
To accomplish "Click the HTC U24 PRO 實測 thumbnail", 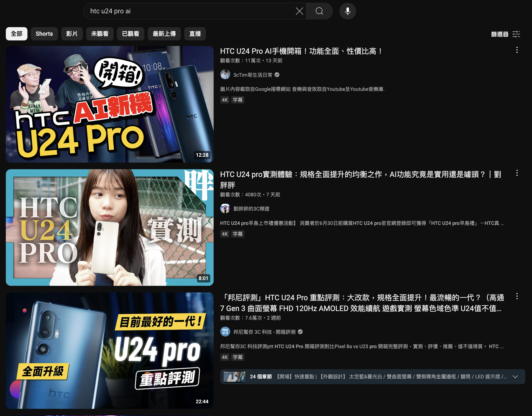I will 110,227.
